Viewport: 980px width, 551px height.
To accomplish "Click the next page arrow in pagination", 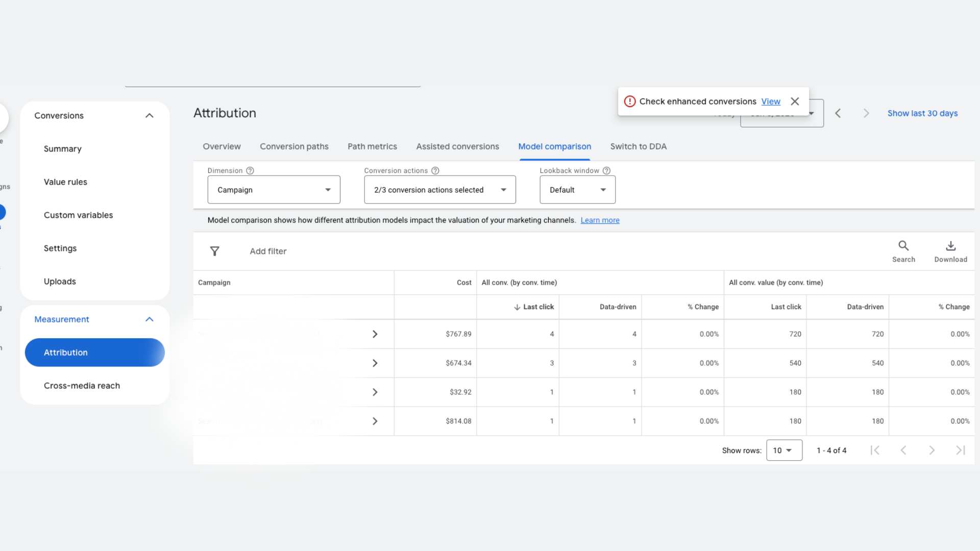I will pyautogui.click(x=932, y=450).
